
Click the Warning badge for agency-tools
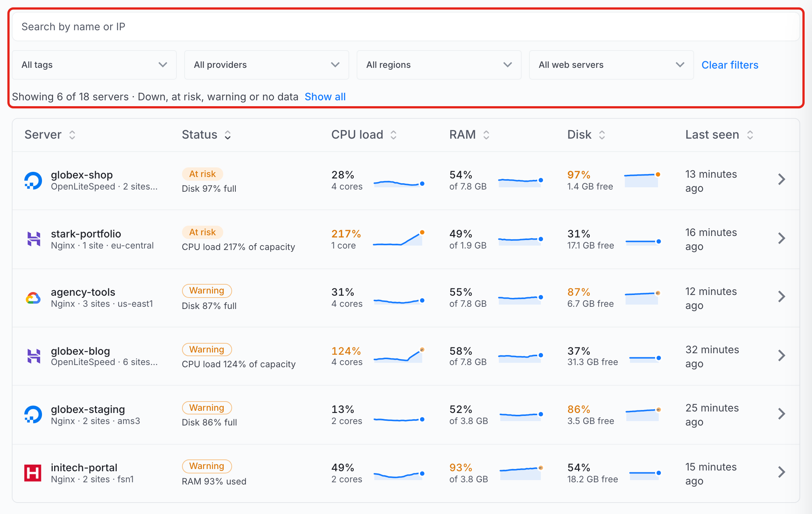(x=207, y=291)
